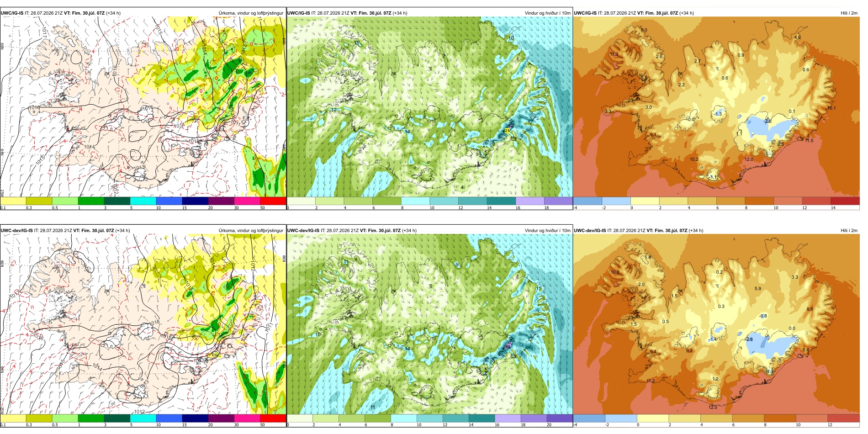Pick the teal 14–16 swatch in UWC-dev wind legend
868x434 pixels.
click(482, 418)
